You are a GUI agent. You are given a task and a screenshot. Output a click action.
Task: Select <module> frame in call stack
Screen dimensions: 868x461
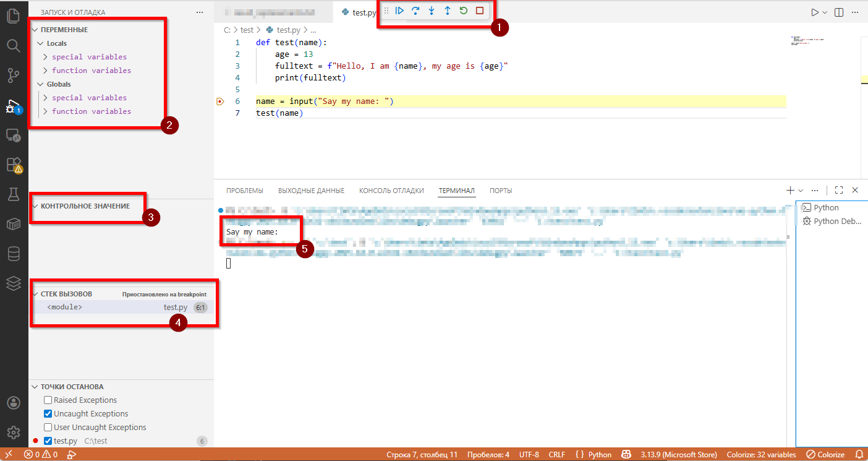(x=65, y=308)
